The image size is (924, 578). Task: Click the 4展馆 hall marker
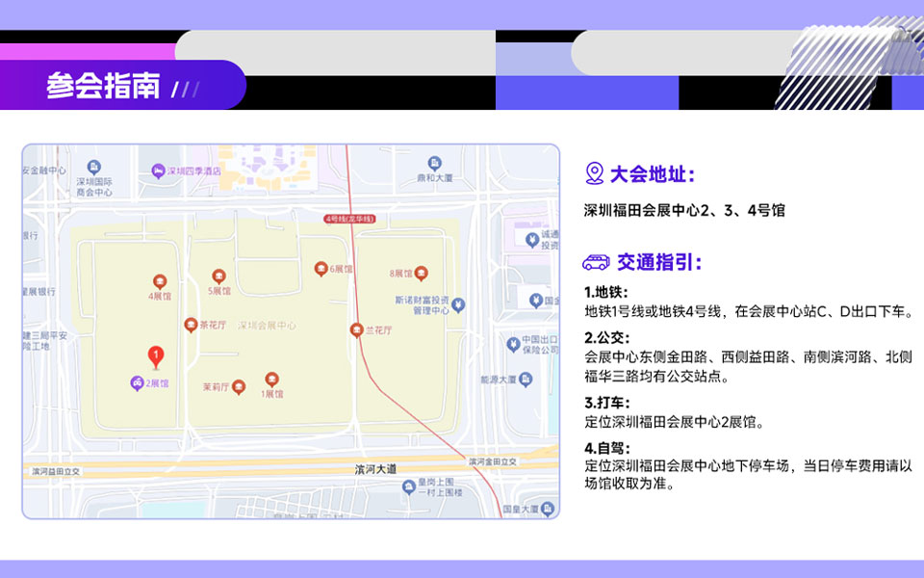[x=160, y=282]
